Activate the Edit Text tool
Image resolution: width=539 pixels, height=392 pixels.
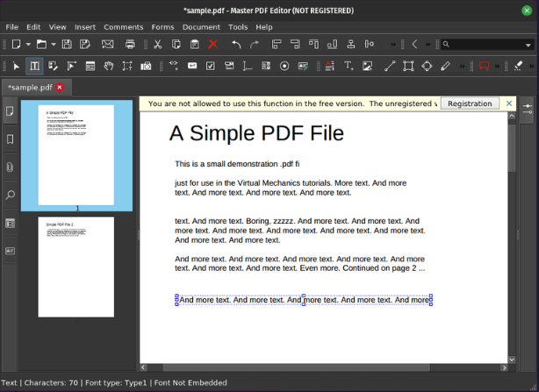coord(34,66)
